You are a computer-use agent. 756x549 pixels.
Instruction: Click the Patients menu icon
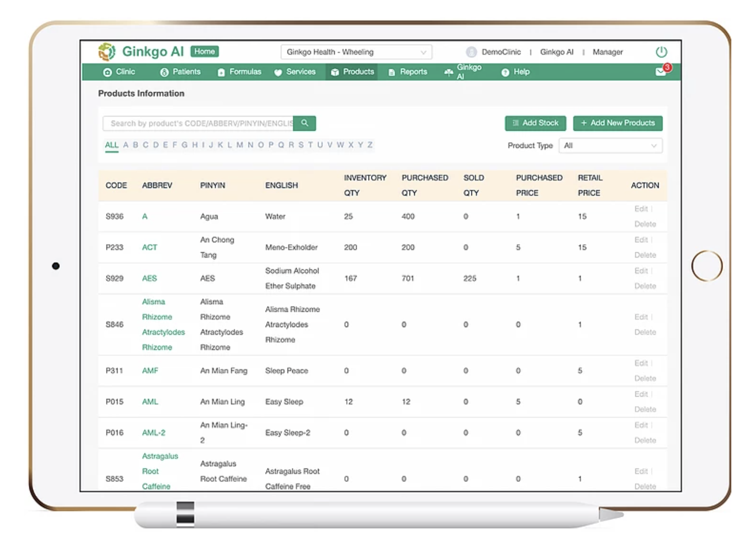tap(164, 72)
